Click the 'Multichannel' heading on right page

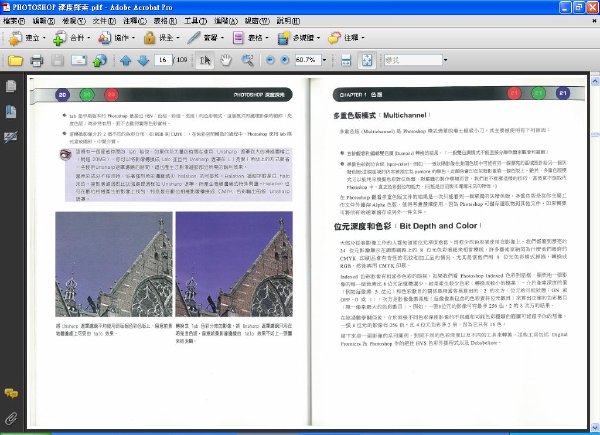coord(405,115)
